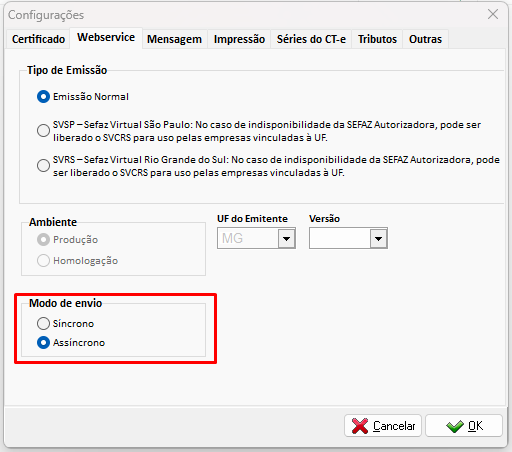Pick the Produção environment option

click(x=43, y=240)
